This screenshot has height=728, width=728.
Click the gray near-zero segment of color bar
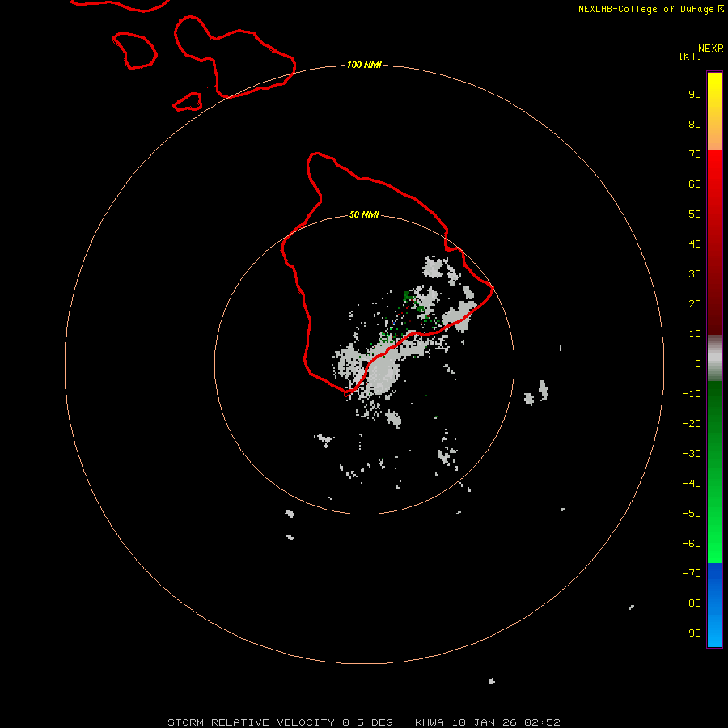[x=714, y=358]
